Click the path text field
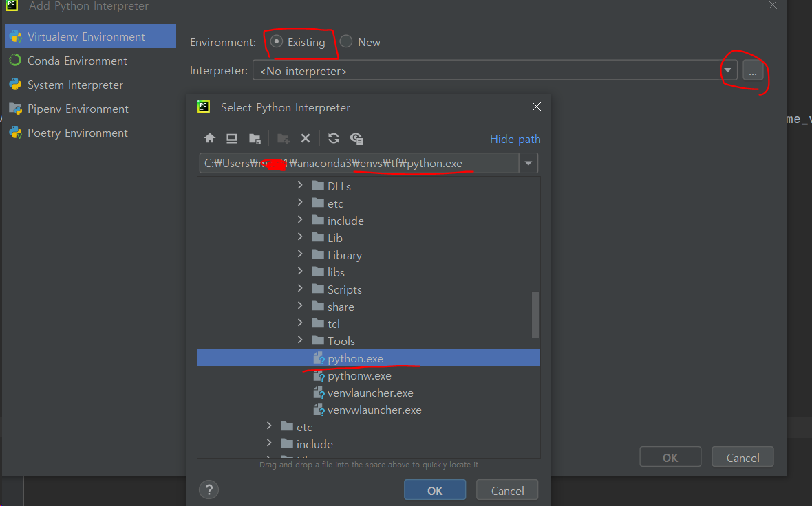Viewport: 812px width, 506px height. pos(359,163)
